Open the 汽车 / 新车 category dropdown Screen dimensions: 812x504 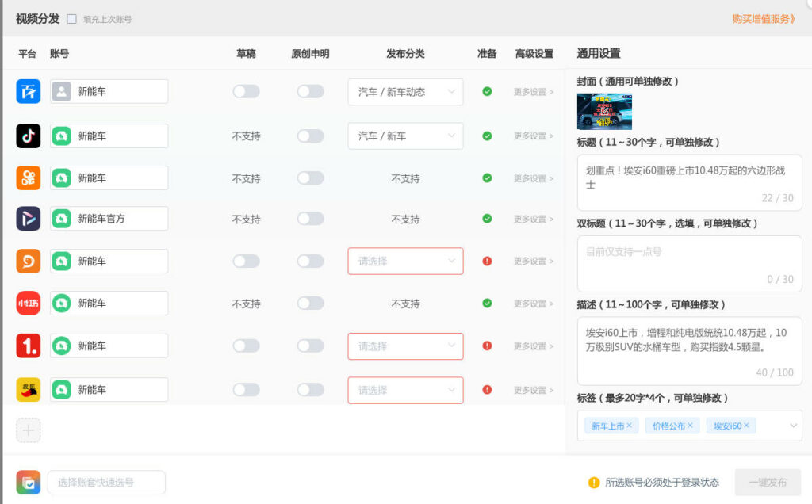[405, 136]
